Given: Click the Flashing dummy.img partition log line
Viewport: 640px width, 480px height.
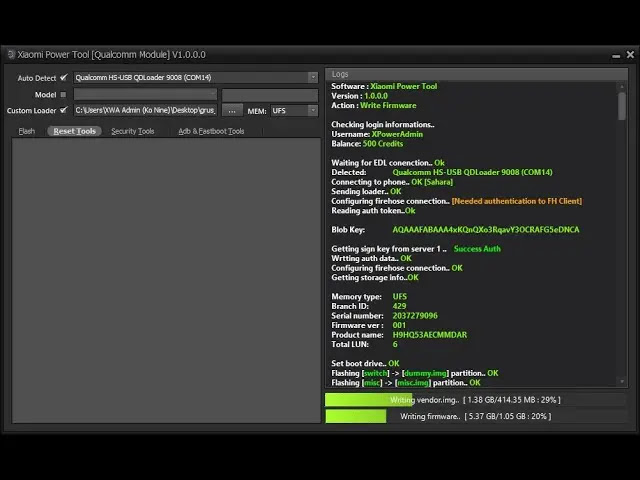Looking at the screenshot, I should (x=415, y=373).
